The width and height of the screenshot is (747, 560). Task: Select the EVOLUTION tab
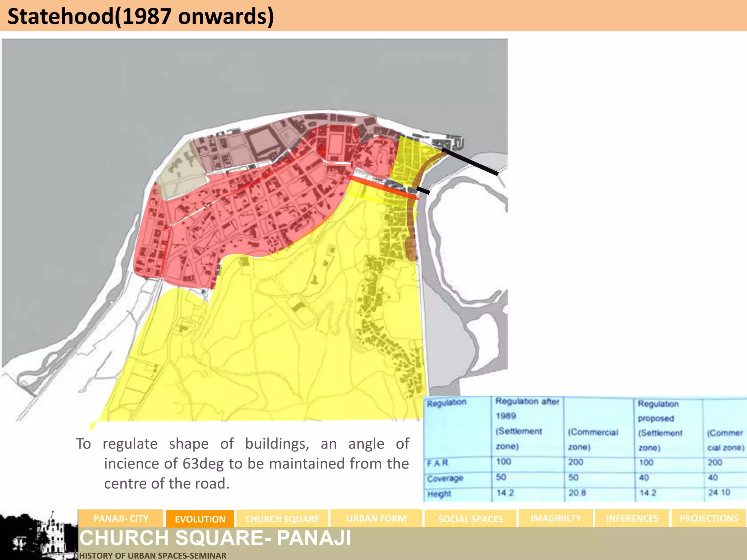click(200, 518)
